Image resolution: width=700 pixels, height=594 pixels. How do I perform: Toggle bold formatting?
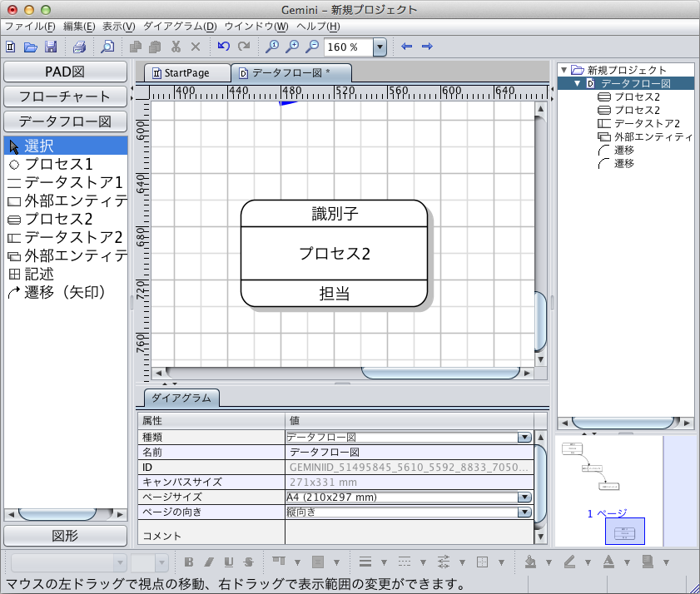point(189,562)
